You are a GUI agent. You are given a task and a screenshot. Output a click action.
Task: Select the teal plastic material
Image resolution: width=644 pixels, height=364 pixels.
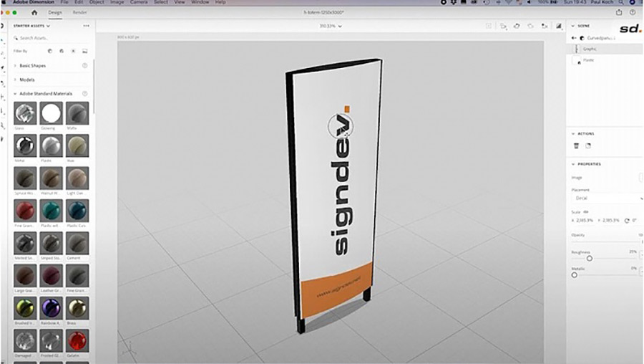52,211
